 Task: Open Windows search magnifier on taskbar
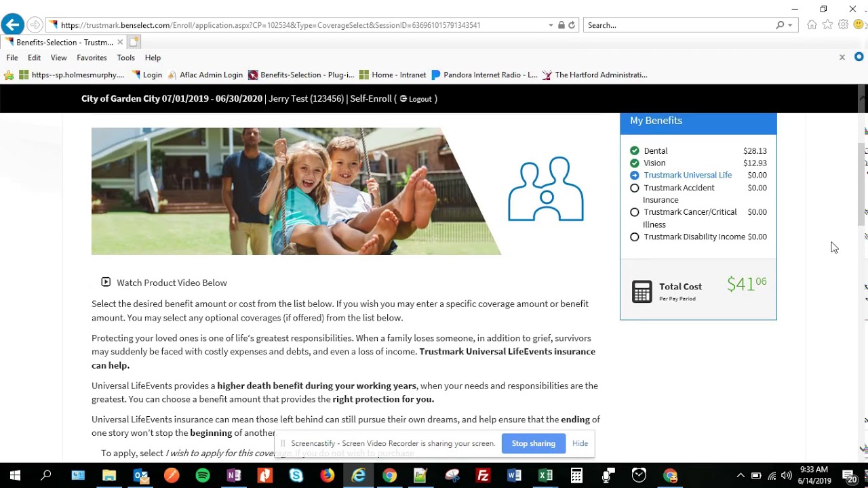pyautogui.click(x=46, y=476)
